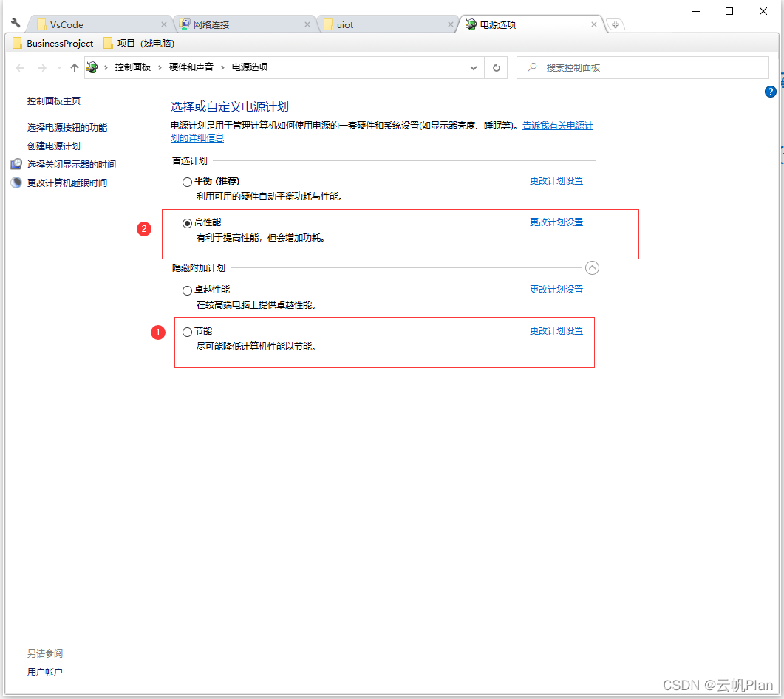Collapse the 隐藏附加计划 section
This screenshot has height=699, width=784.
coord(592,268)
